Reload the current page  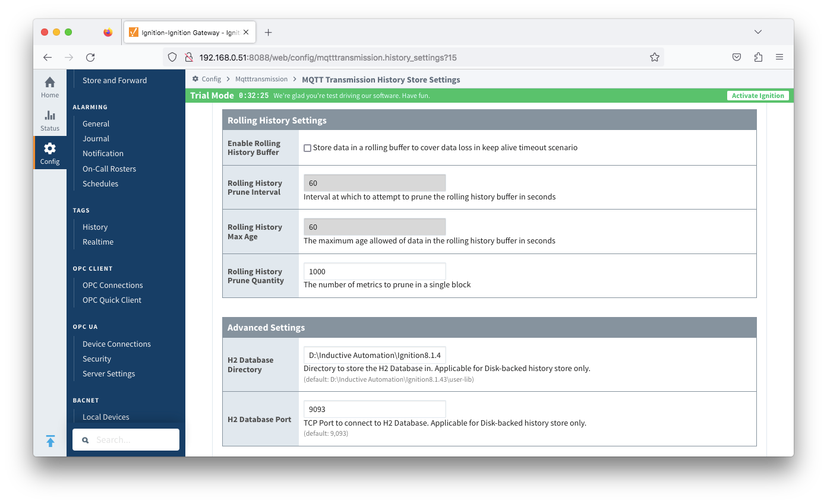pyautogui.click(x=90, y=58)
